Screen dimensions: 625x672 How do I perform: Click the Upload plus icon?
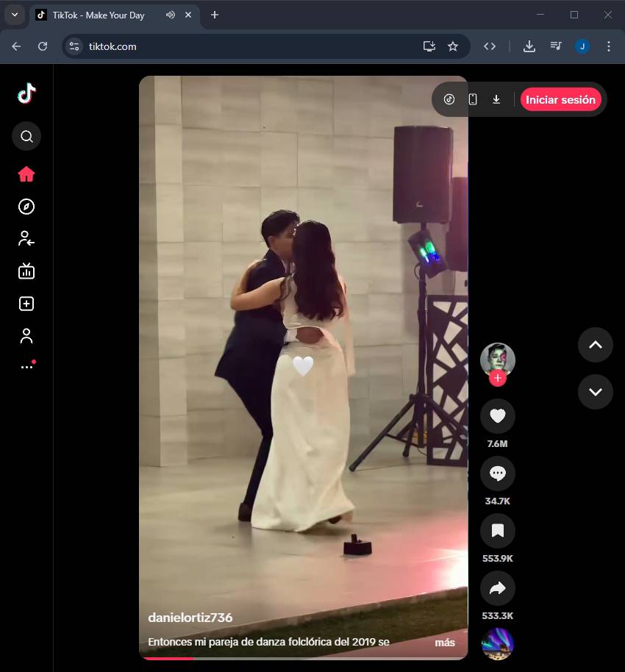[x=26, y=304]
